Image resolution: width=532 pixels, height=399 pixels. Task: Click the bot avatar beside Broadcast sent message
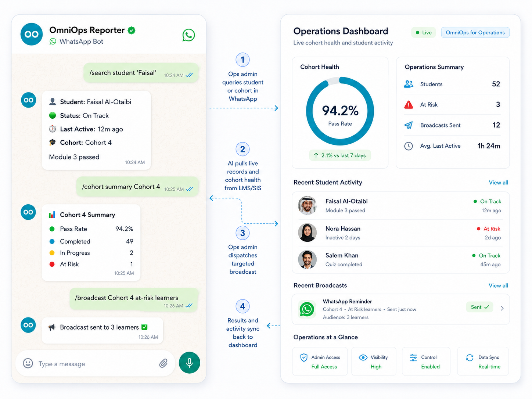28,325
